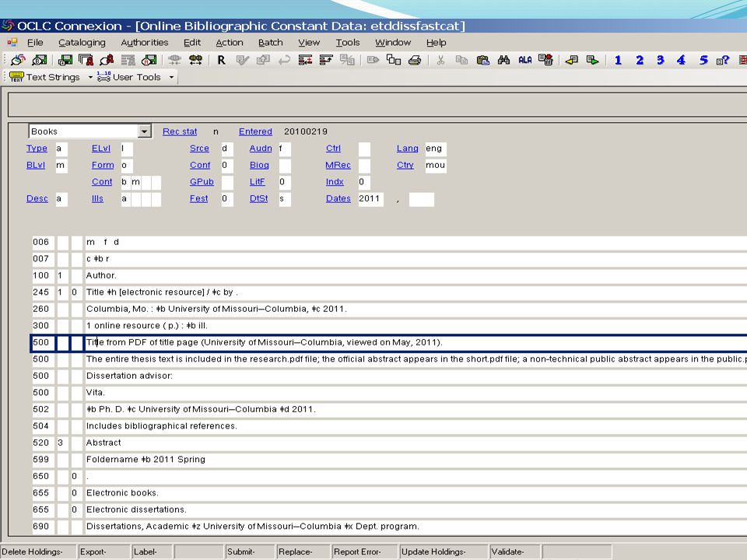Click the Rec stat link
747x560 pixels.
180,131
